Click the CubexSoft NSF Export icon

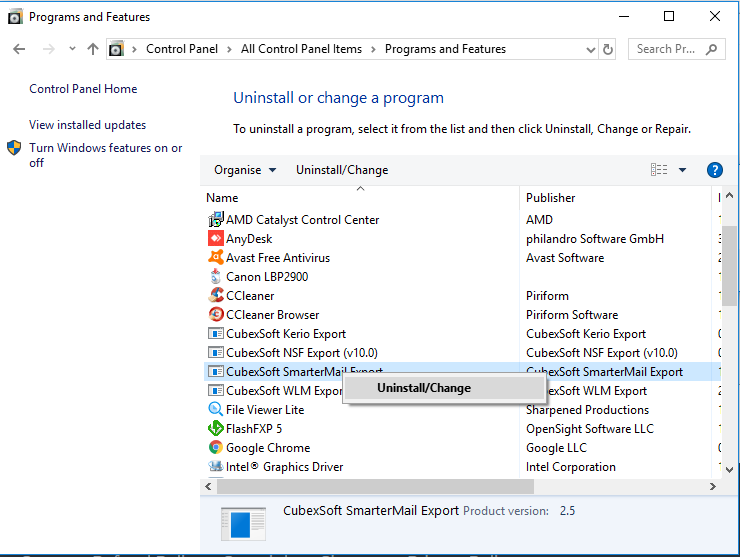216,353
